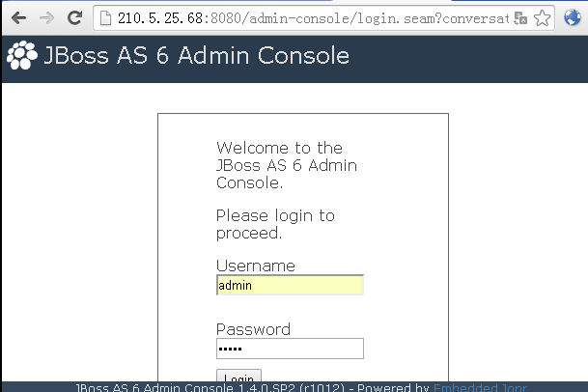This screenshot has width=588, height=392.
Task: Select the address bar URL text
Action: tap(314, 18)
